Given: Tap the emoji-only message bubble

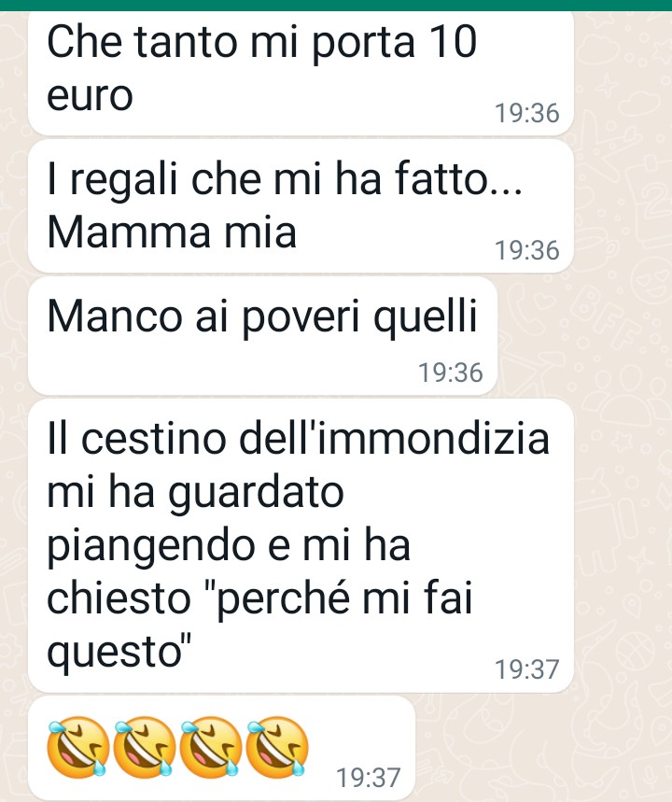Looking at the screenshot, I should pos(221,748).
